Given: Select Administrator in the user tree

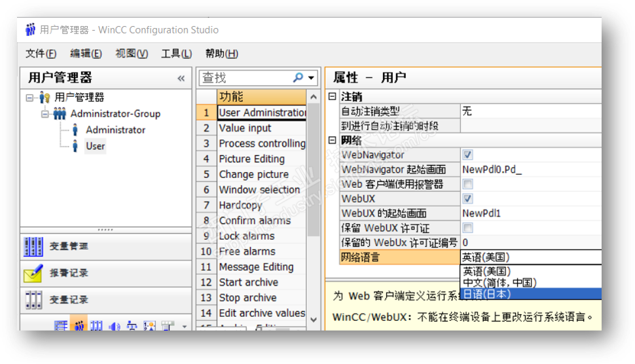Looking at the screenshot, I should (115, 130).
